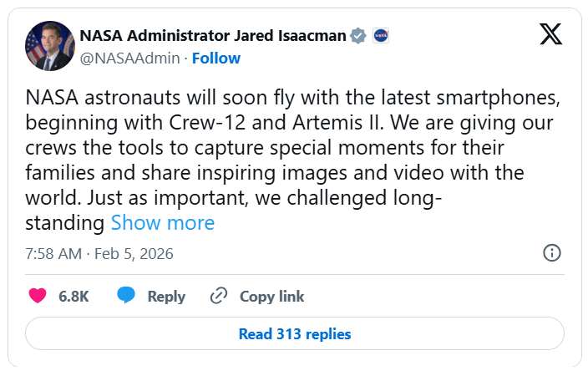Screen dimensions: 588x376
Task: Open the Twitter info circle icon
Action: click(551, 253)
